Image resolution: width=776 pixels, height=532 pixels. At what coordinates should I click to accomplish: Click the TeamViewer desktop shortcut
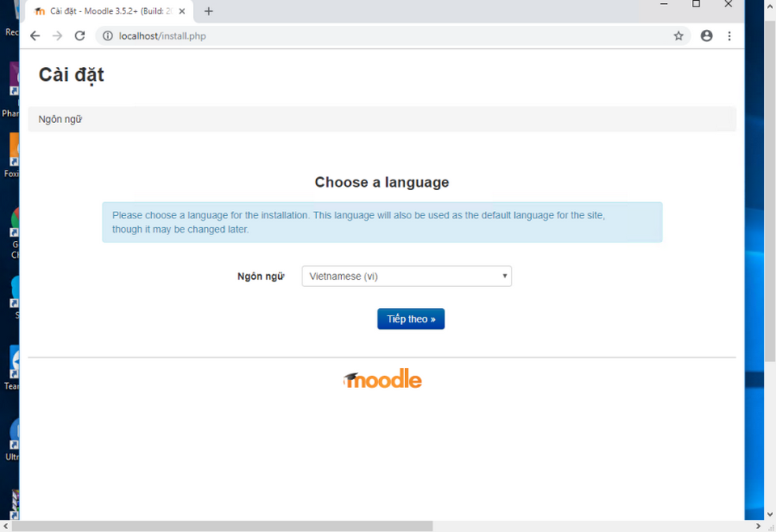(12, 367)
